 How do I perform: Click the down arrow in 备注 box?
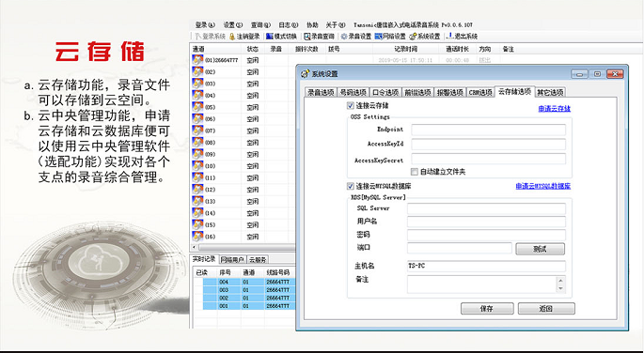click(561, 288)
